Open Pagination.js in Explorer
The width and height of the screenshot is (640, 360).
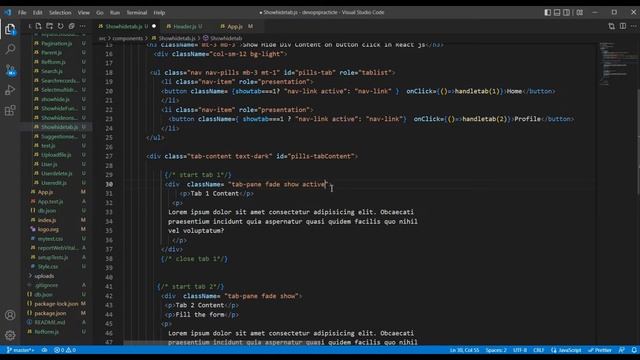56,43
